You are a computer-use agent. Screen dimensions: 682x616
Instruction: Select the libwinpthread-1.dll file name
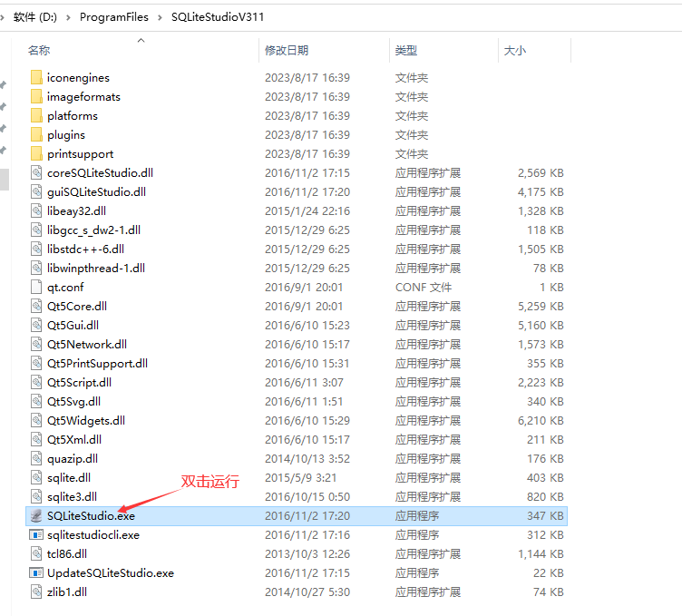pyautogui.click(x=96, y=268)
